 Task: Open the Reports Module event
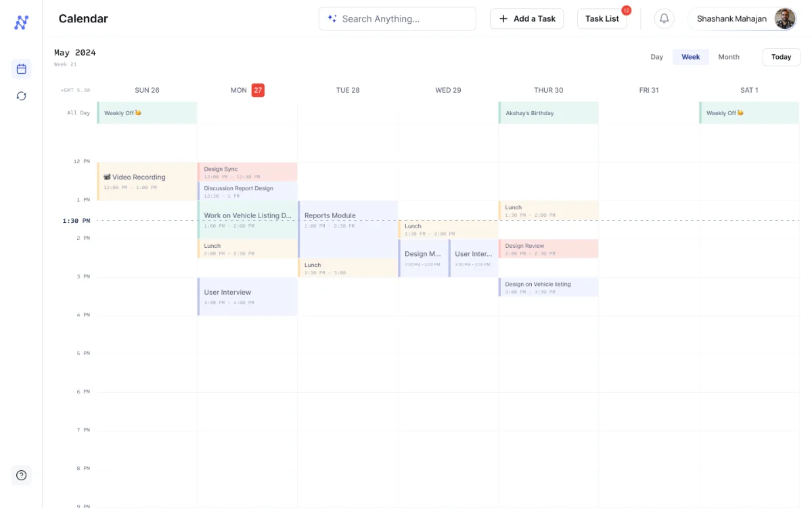[x=348, y=230]
